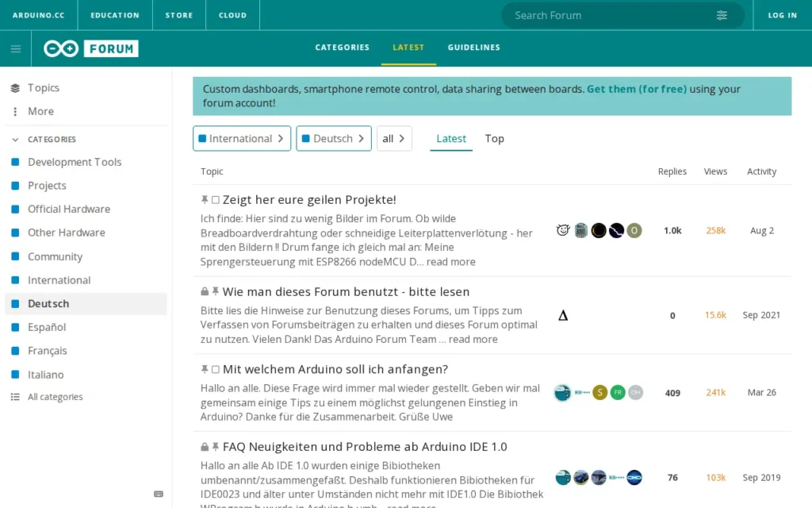Click the Arduino infinity logo

[61, 48]
